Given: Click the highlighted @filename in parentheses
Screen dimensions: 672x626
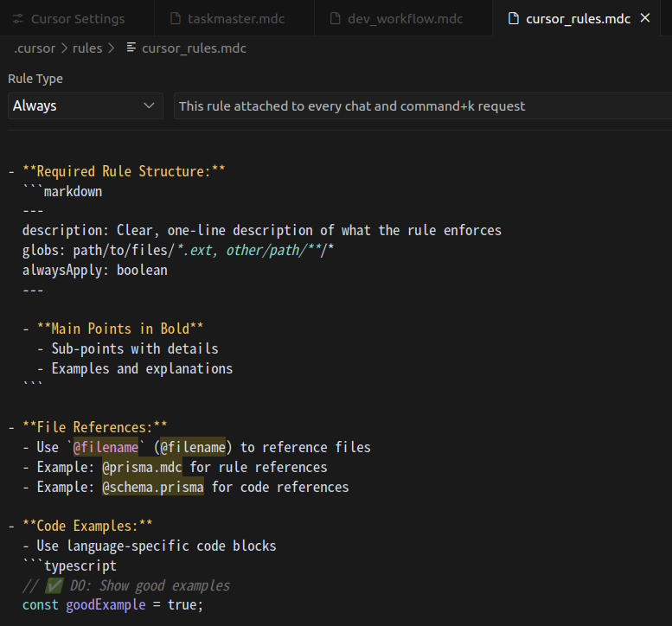Looking at the screenshot, I should [193, 447].
